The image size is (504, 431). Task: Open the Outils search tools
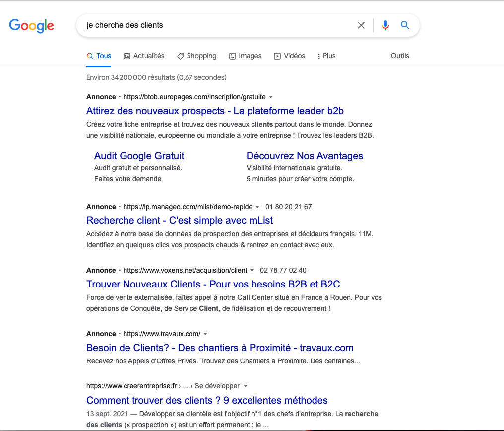point(400,56)
